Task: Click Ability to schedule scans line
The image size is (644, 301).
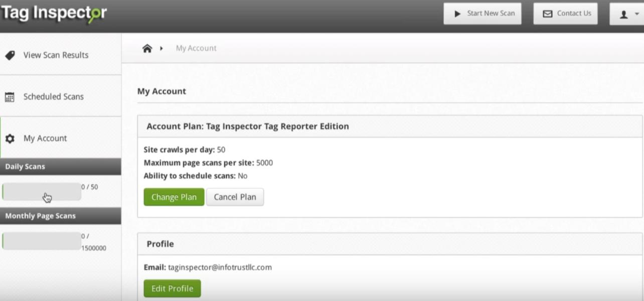Action: (x=195, y=176)
